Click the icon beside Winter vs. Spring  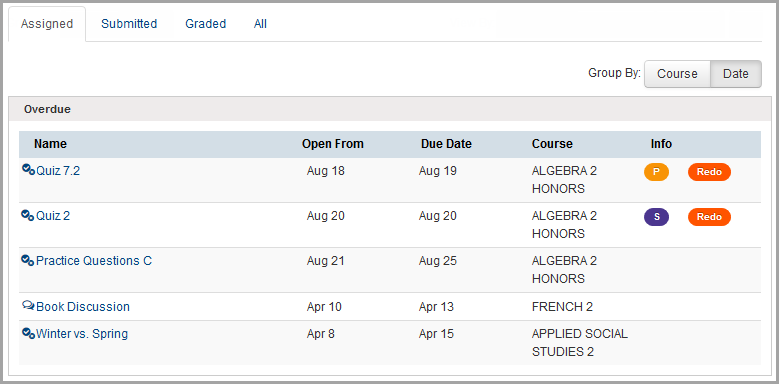pos(28,333)
